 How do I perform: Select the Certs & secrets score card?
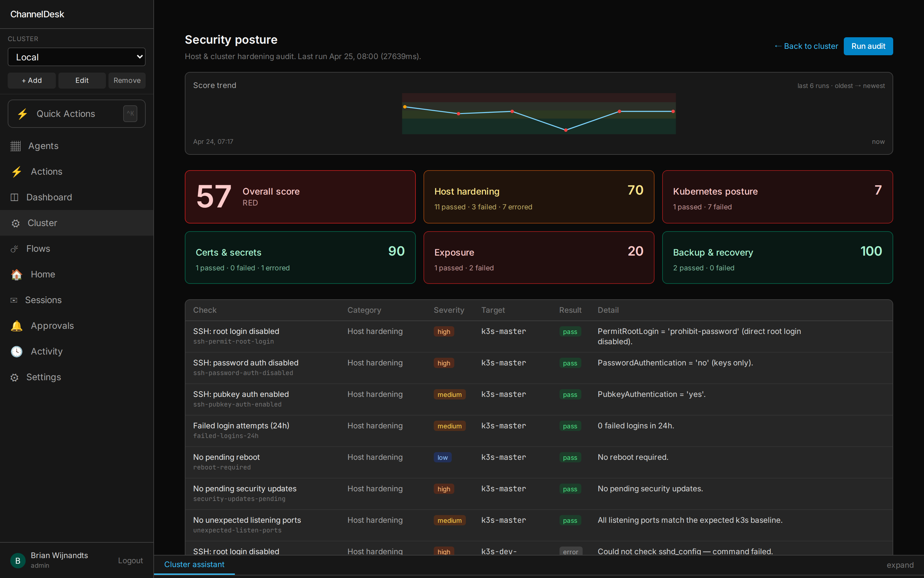point(300,258)
